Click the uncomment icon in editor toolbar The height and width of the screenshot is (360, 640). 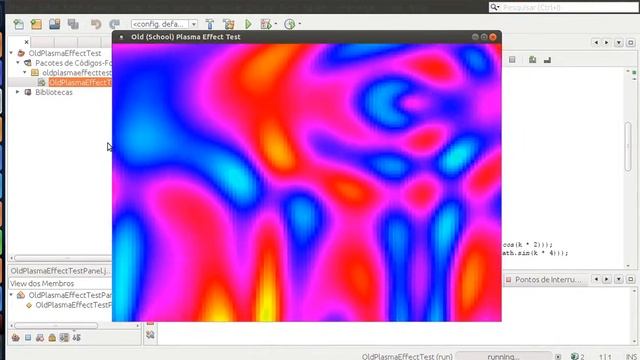click(547, 60)
